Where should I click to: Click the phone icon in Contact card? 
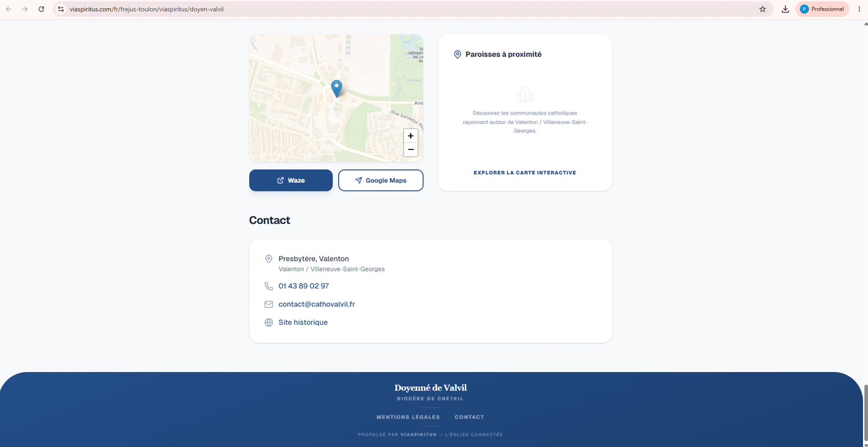click(268, 286)
